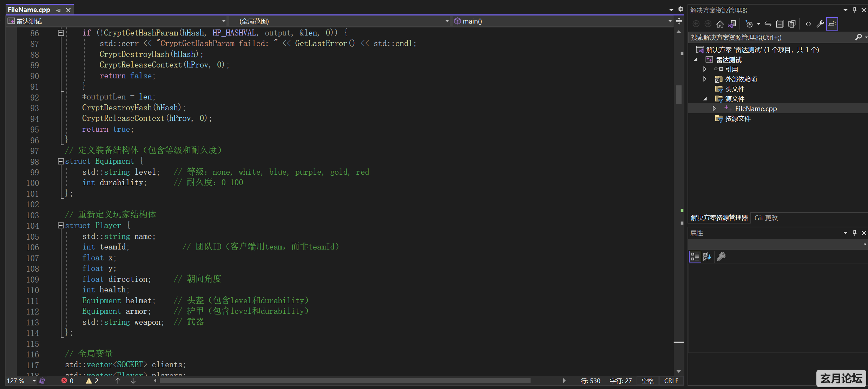The image size is (868, 389).
Task: Click the horizontal scrollbar in the editor
Action: click(x=344, y=381)
